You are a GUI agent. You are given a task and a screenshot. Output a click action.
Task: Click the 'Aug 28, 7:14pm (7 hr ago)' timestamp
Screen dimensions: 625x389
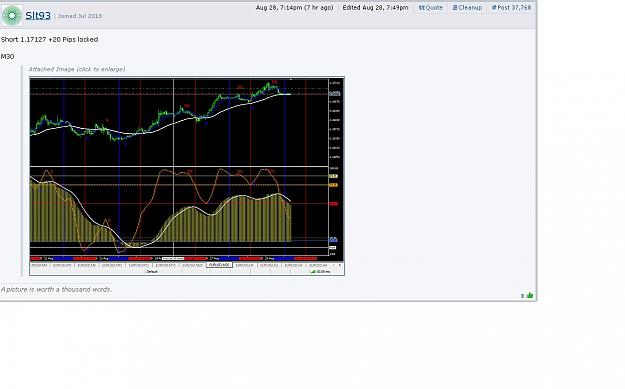pyautogui.click(x=295, y=8)
